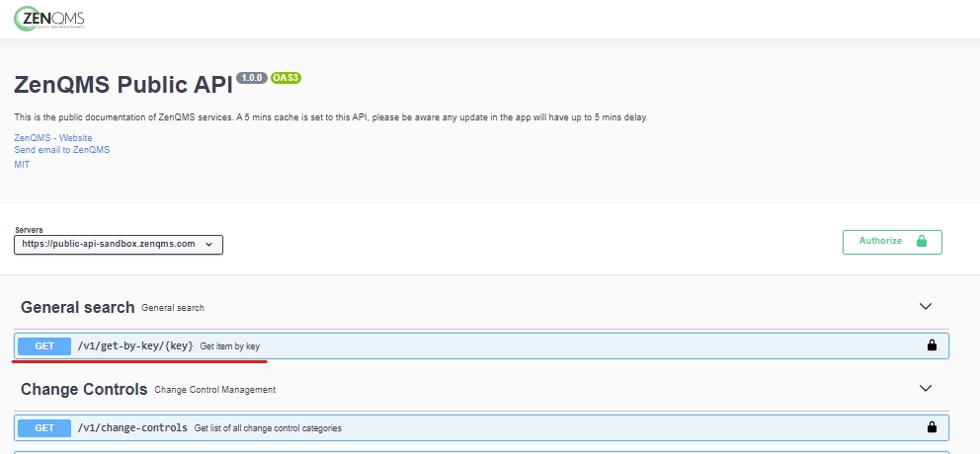Click the ZenQMS Public API title
The height and width of the screenshot is (454, 980).
click(x=123, y=84)
